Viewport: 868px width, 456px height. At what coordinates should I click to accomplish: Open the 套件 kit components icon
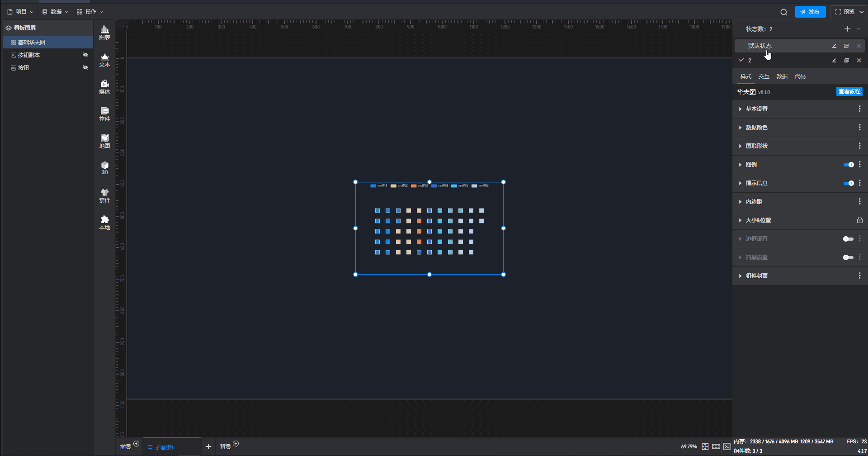point(104,195)
